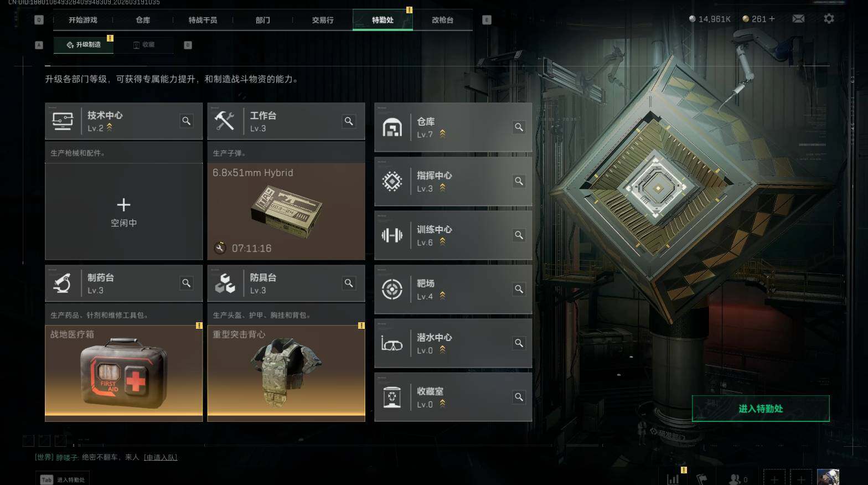Click the 训练中心 dumbbell icon
868x485 pixels.
tap(392, 235)
